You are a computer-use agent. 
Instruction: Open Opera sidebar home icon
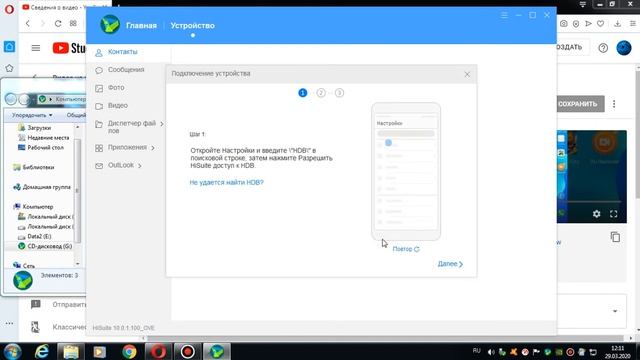pyautogui.click(x=9, y=47)
